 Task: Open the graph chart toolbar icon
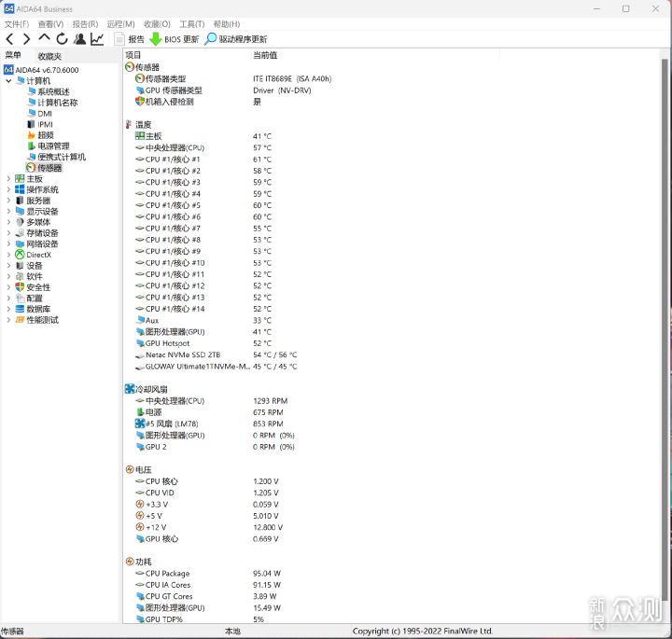[97, 39]
